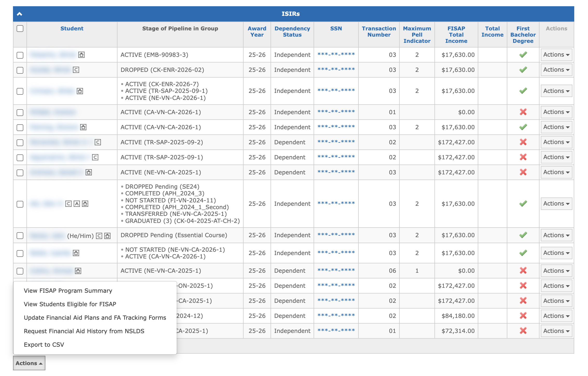Toggle the select-all checkbox in header

point(20,29)
